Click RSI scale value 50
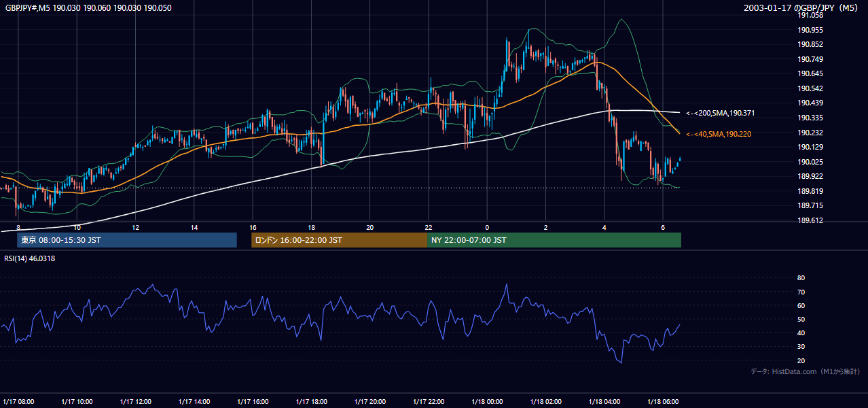868x408 pixels. [x=801, y=319]
